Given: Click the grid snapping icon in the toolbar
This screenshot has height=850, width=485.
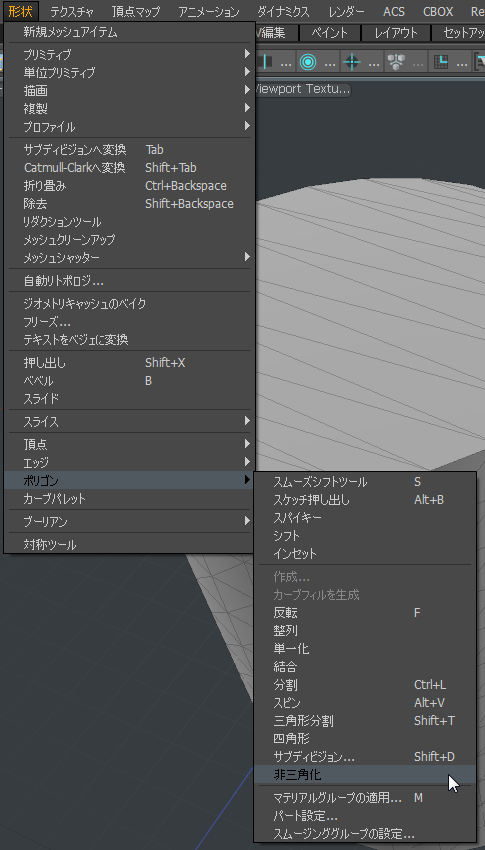Looking at the screenshot, I should [x=441, y=62].
